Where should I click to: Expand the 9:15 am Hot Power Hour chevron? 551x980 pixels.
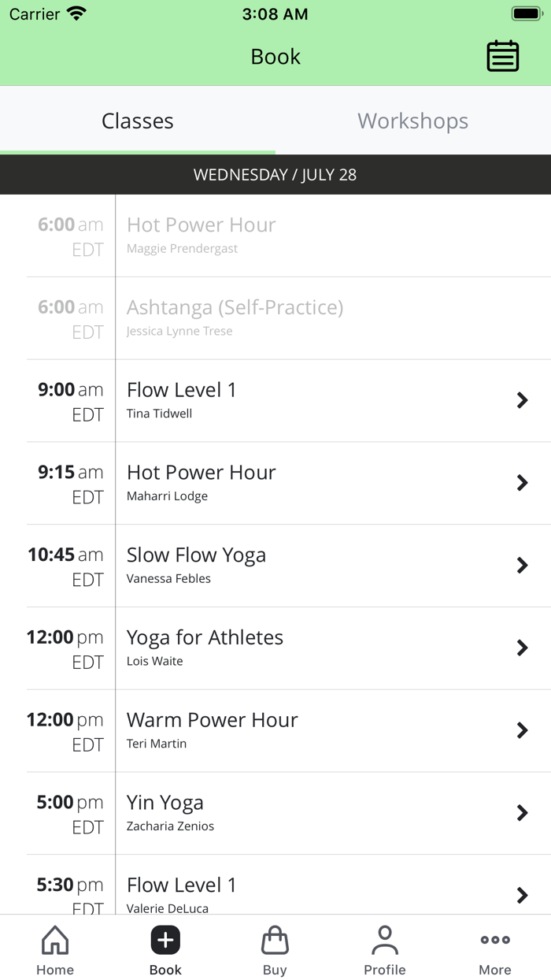pyautogui.click(x=522, y=483)
